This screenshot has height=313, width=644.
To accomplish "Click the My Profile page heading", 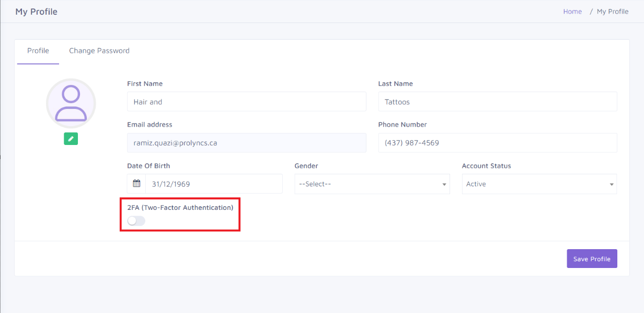I will pos(37,12).
